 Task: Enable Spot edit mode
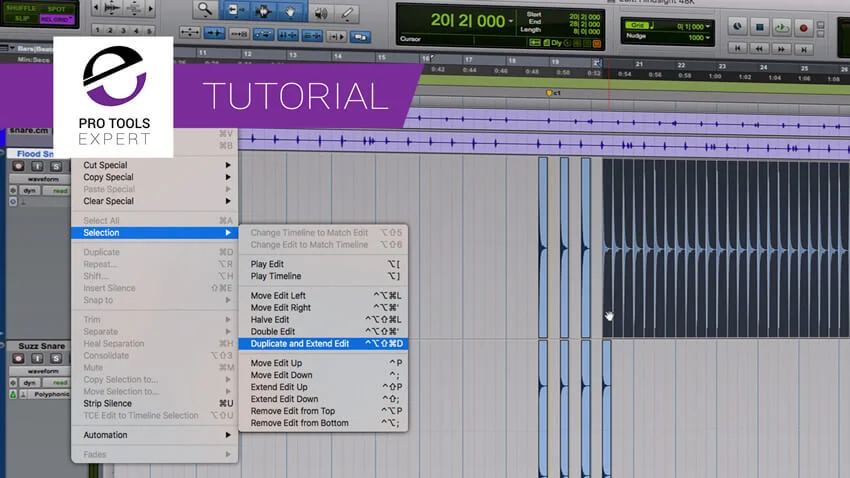[56, 9]
